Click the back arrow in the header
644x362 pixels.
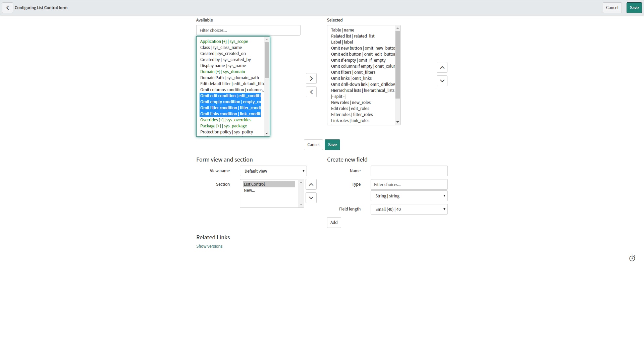pos(7,8)
